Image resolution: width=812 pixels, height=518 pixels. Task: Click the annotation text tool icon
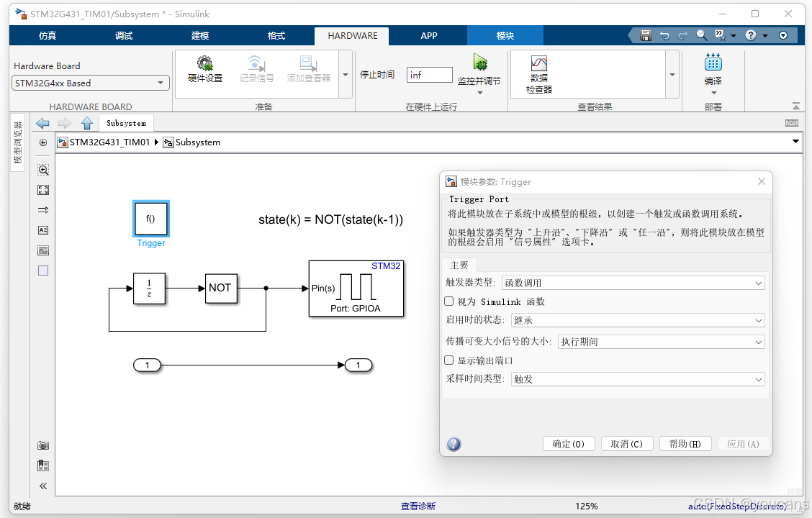(x=43, y=230)
